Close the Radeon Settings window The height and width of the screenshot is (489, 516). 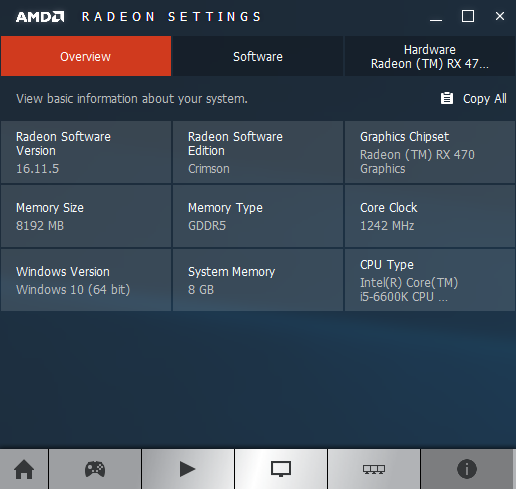500,16
